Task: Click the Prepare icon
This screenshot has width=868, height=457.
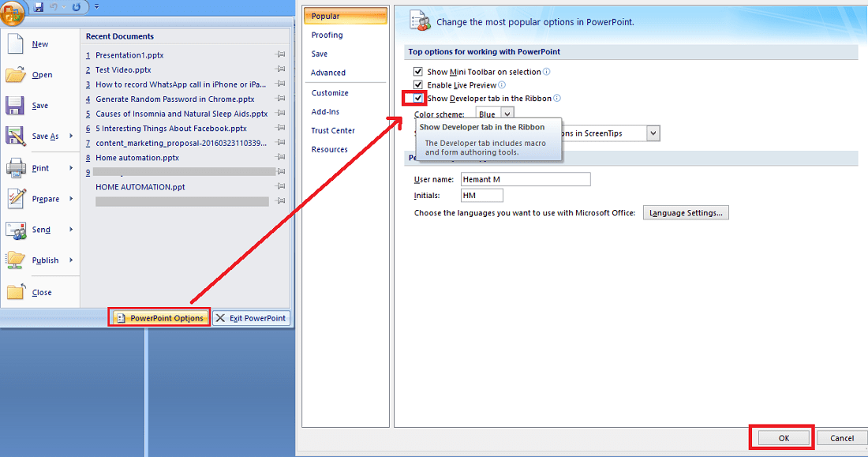Action: tap(16, 198)
